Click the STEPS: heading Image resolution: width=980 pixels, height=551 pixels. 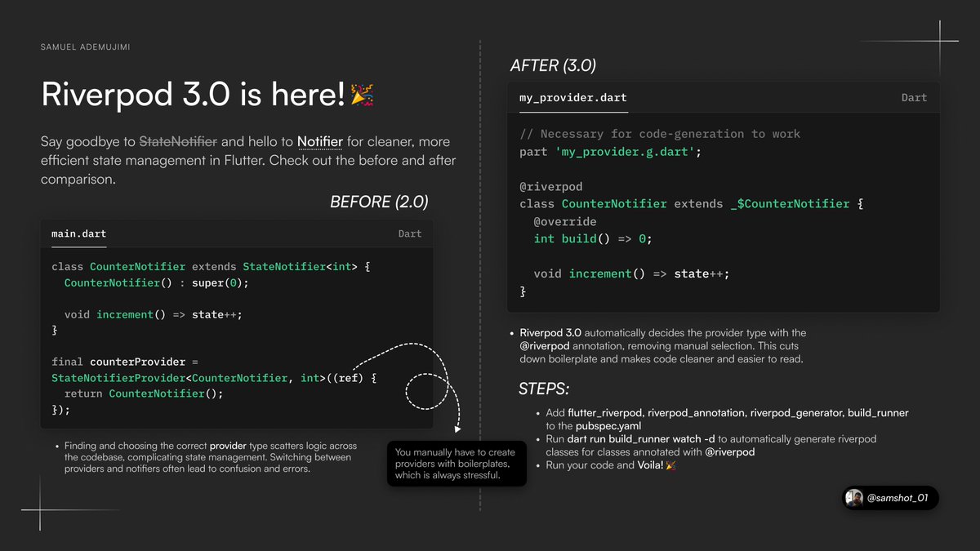543,388
